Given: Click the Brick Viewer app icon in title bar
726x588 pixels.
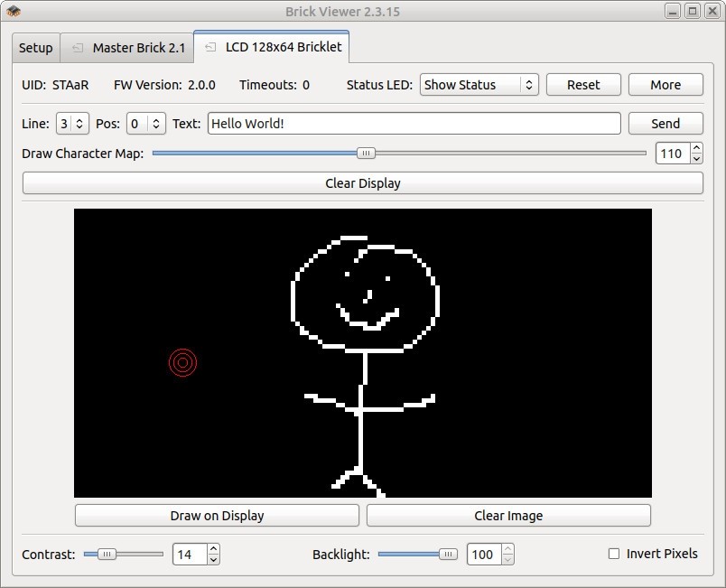Looking at the screenshot, I should pos(14,11).
